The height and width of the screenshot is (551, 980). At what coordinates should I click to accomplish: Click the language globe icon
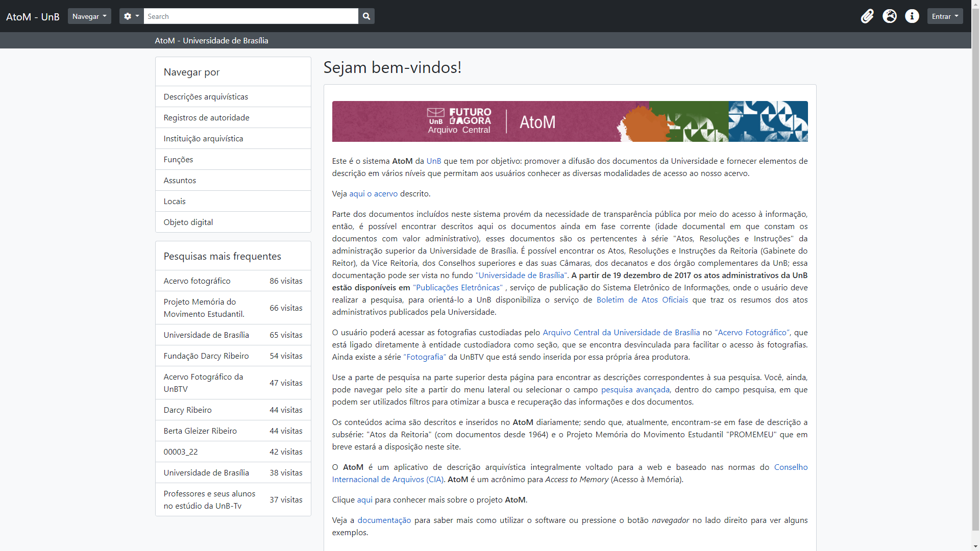(890, 16)
